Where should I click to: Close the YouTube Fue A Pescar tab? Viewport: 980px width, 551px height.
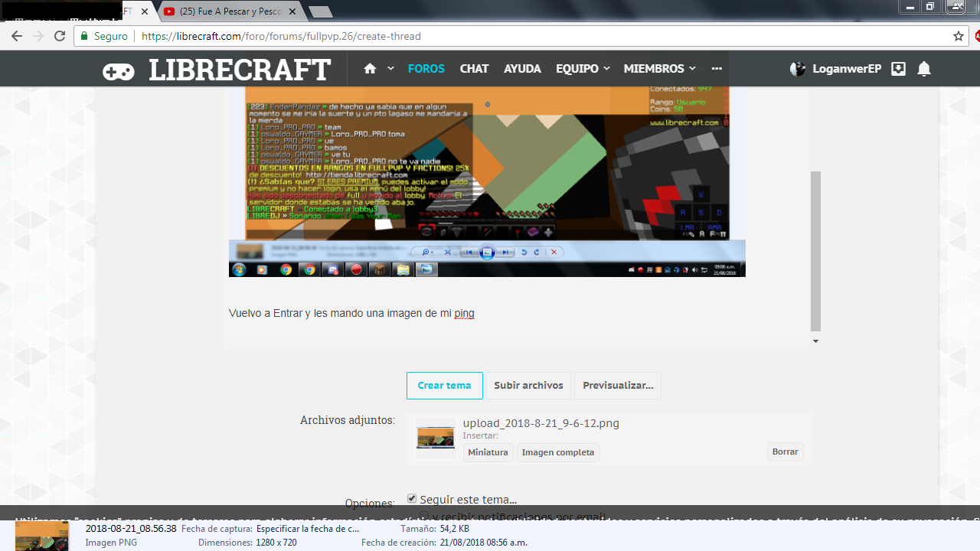[294, 11]
